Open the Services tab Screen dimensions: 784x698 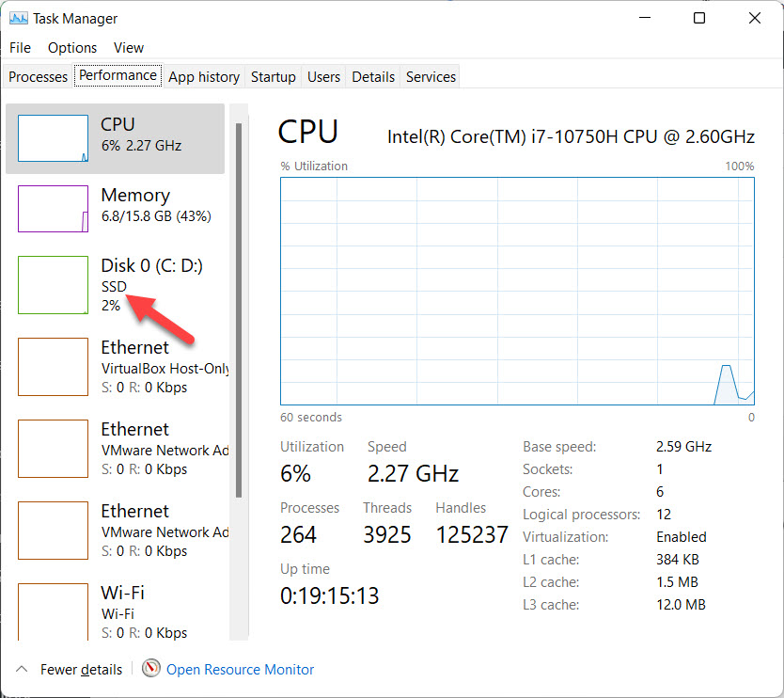(x=431, y=77)
